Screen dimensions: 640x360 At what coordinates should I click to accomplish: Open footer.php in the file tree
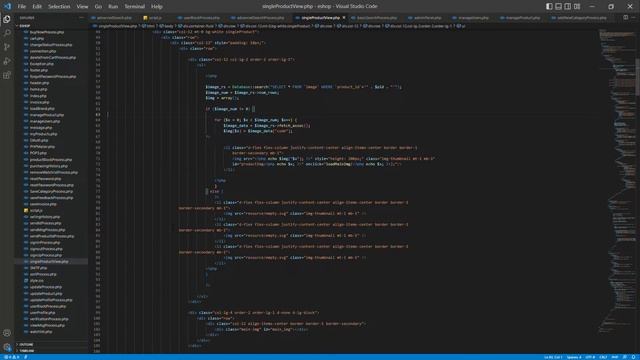click(x=39, y=70)
